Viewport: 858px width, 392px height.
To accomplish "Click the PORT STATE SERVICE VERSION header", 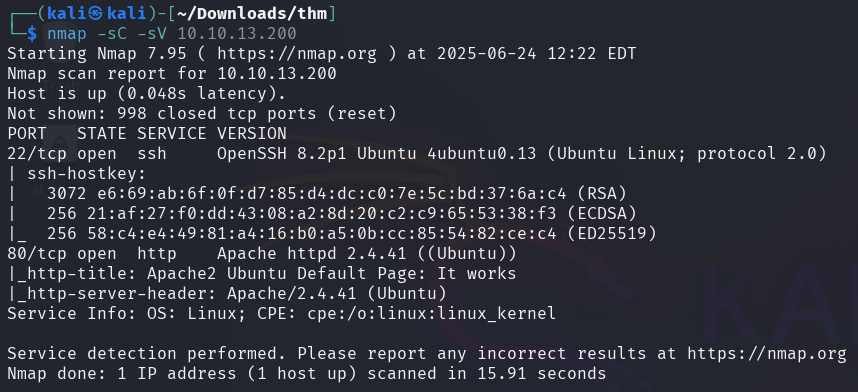I will (x=147, y=134).
